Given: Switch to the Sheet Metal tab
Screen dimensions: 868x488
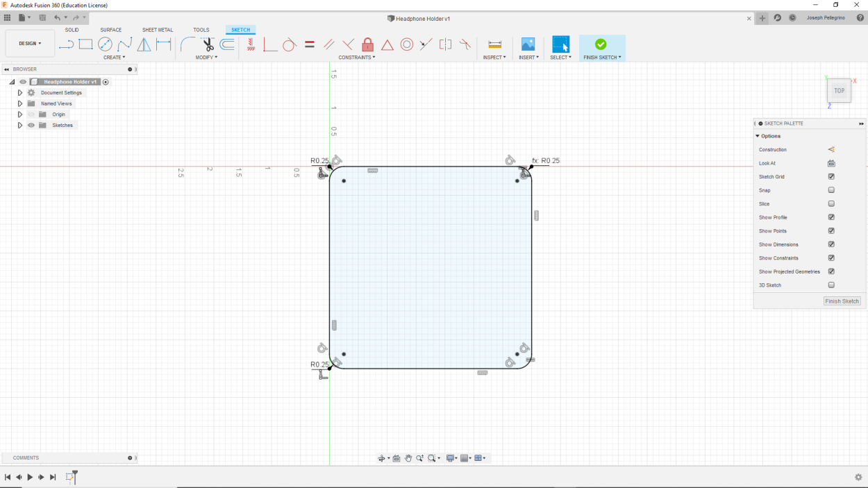Looking at the screenshot, I should 157,30.
